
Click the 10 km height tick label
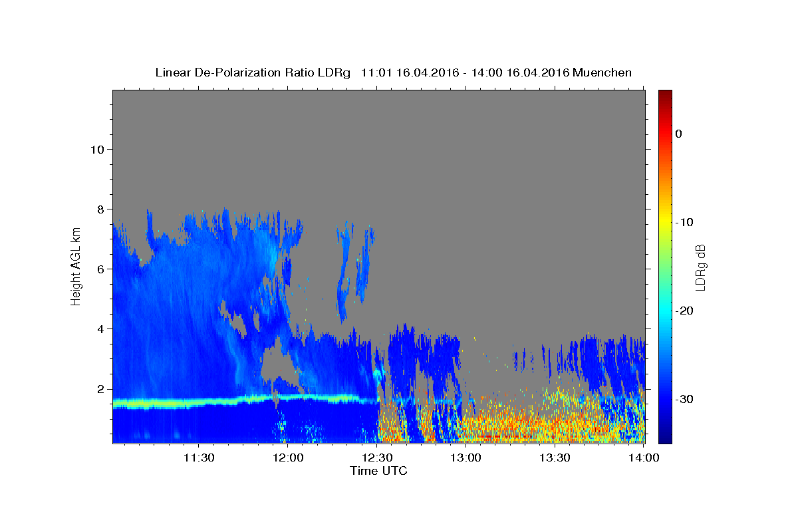pos(96,150)
